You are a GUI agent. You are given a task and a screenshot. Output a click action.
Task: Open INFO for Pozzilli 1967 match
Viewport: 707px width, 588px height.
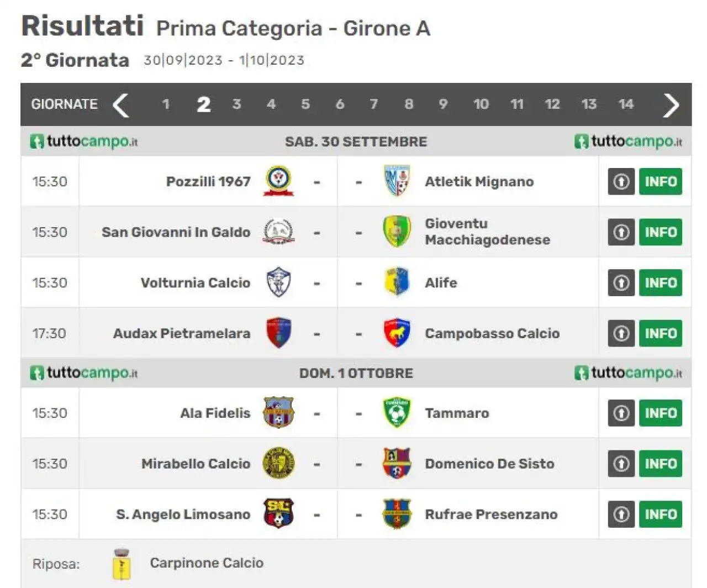pos(661,181)
